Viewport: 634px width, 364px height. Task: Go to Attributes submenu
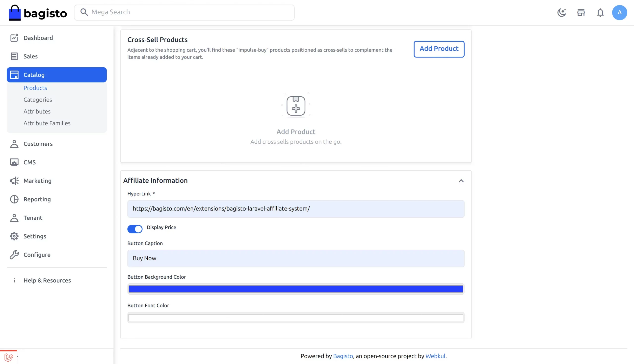37,111
